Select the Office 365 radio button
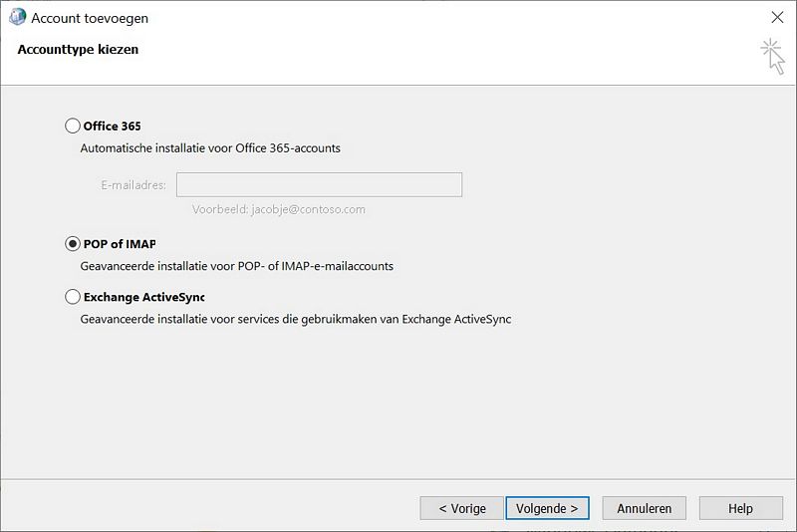 click(73, 126)
